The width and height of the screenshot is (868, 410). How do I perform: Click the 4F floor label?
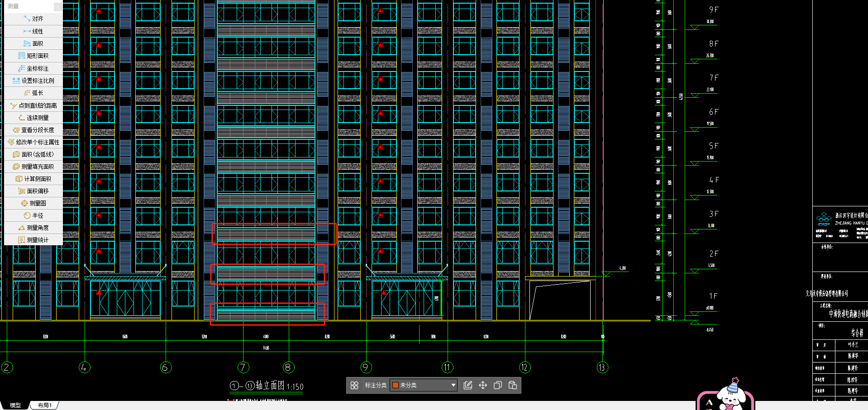714,180
